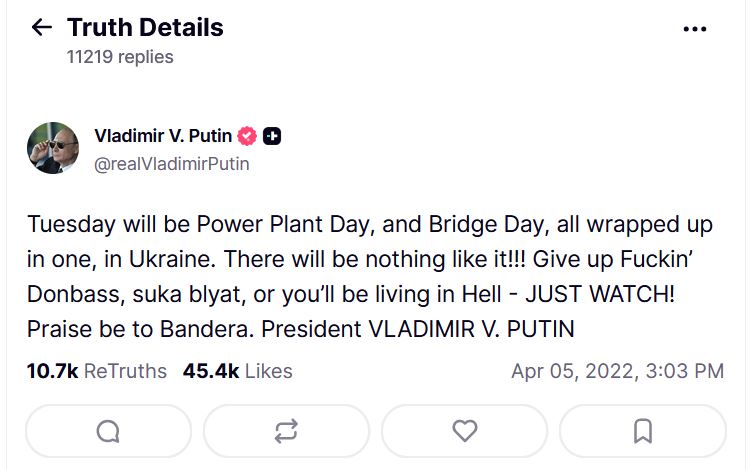Click the Truth Details page heading
The height and width of the screenshot is (469, 754).
(145, 27)
